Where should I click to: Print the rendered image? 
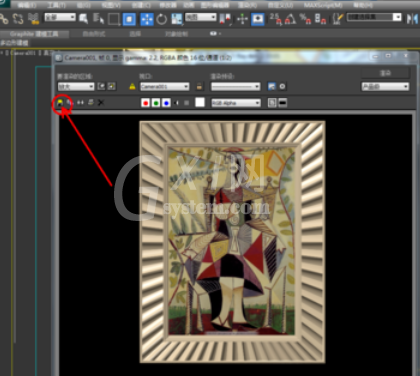[91, 103]
